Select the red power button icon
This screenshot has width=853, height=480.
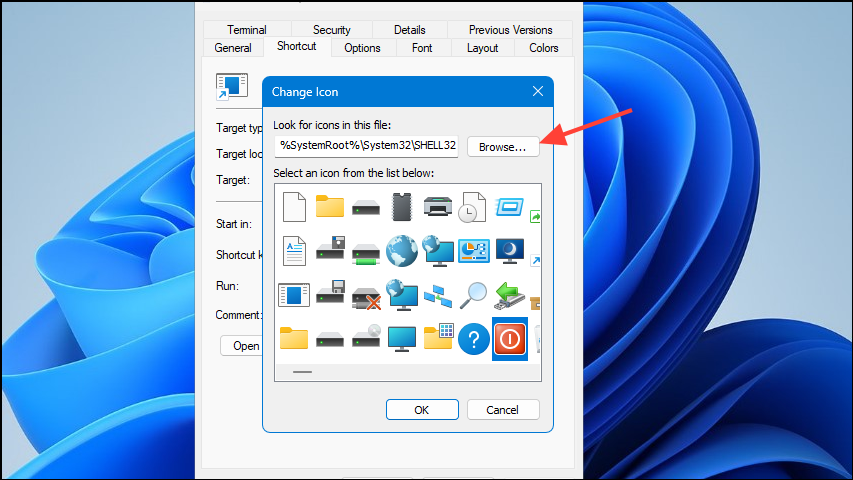pyautogui.click(x=510, y=339)
